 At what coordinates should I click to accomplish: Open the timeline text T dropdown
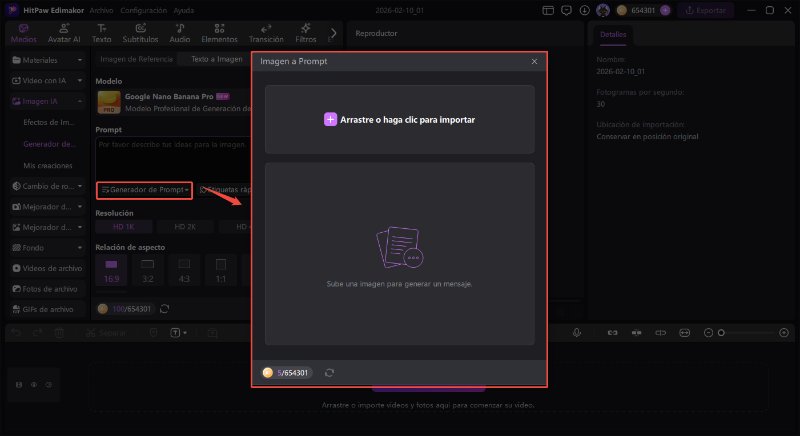(x=178, y=332)
